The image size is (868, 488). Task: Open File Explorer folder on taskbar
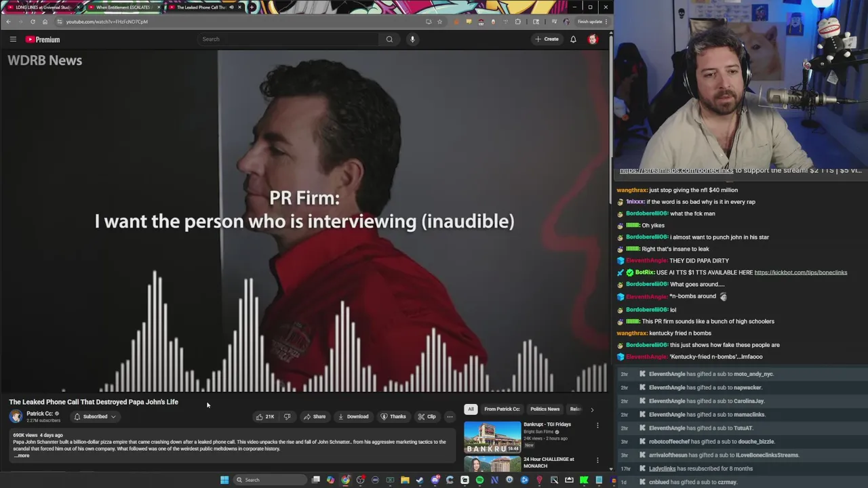[x=405, y=480]
